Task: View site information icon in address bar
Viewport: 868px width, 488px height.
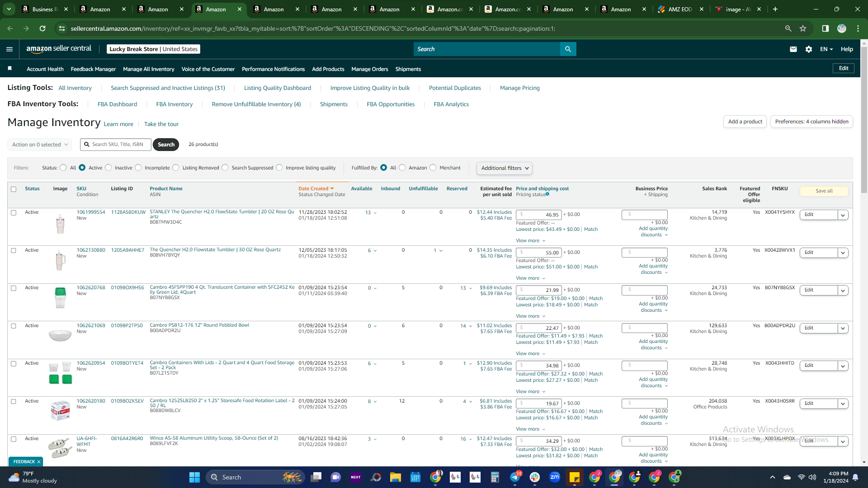Action: click(x=61, y=28)
